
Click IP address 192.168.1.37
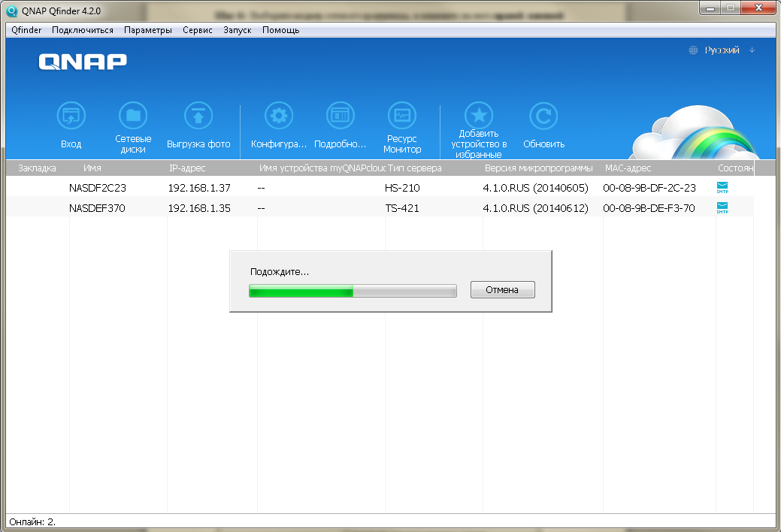click(x=199, y=188)
